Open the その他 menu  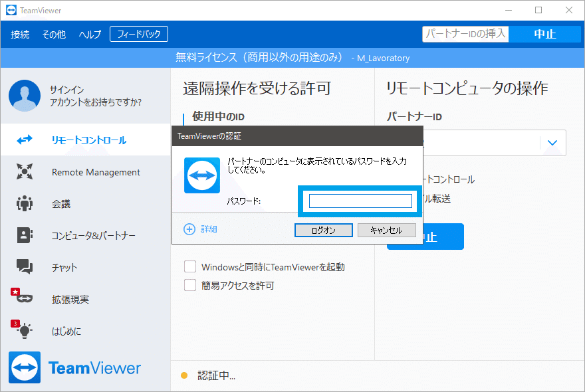coord(54,35)
